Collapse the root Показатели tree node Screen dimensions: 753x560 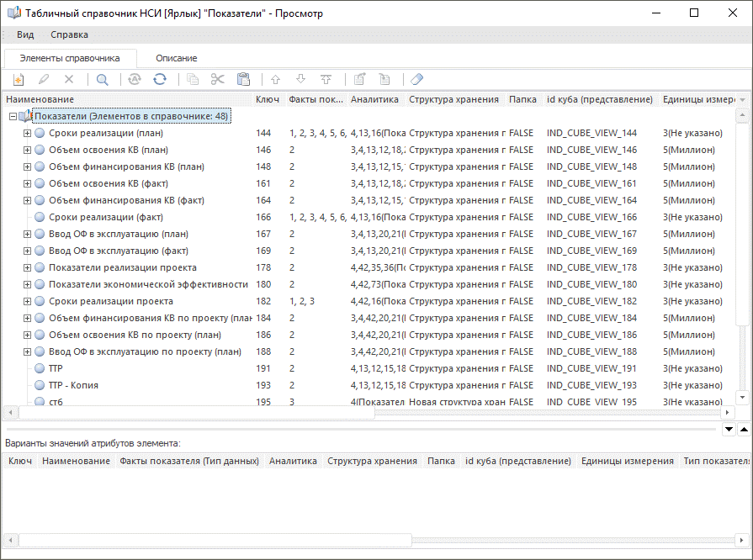13,117
